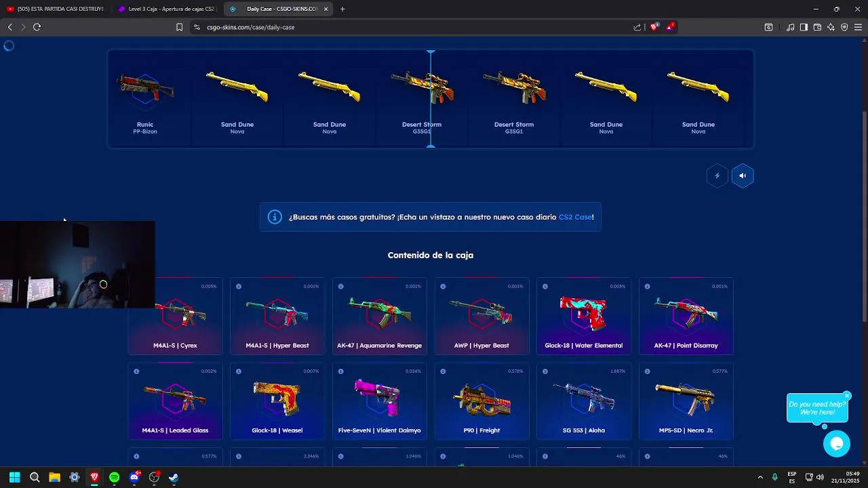Switch to the YouTube '(505) ESTA PARTIDA' tab
Screen dimensions: 868x488
[56, 9]
